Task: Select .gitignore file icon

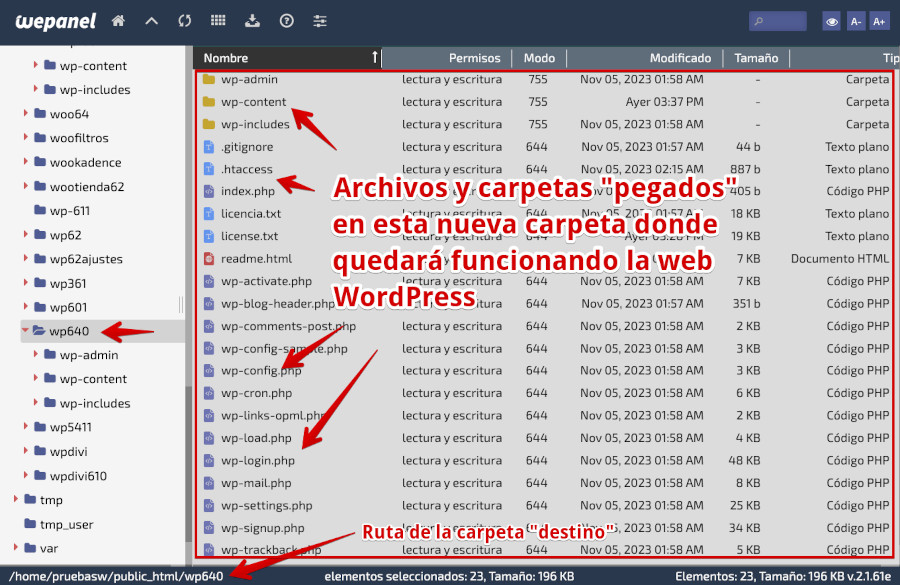Action: click(x=209, y=147)
